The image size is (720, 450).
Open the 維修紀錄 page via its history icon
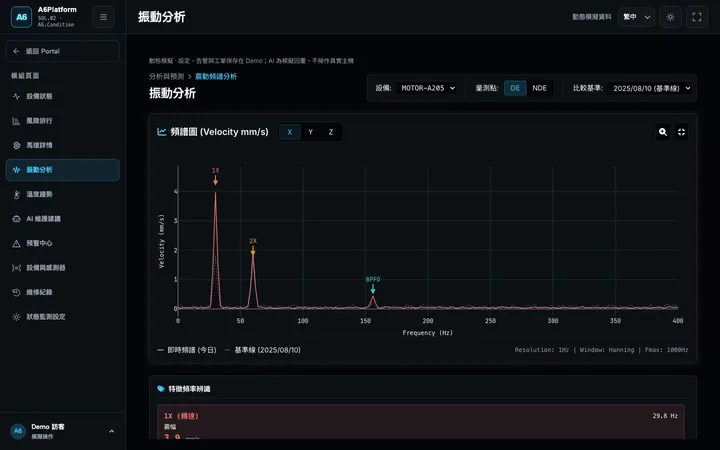coord(17,292)
